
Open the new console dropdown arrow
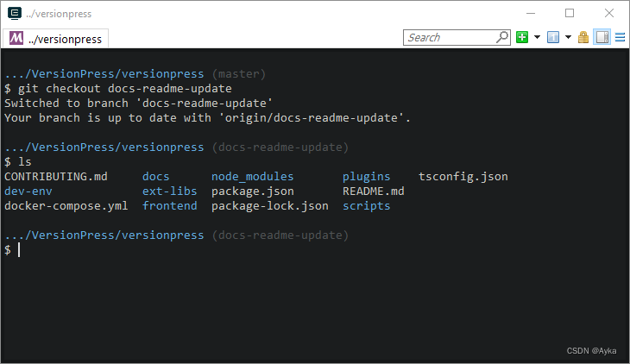(x=537, y=37)
